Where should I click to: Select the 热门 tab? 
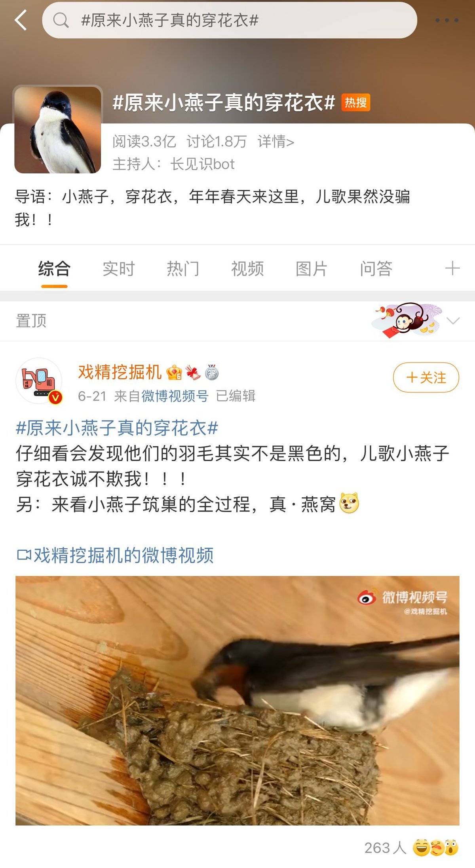[x=183, y=269]
